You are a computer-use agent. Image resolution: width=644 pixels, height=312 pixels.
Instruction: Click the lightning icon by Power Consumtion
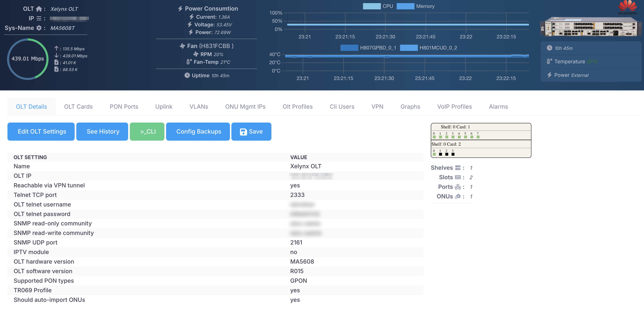pyautogui.click(x=180, y=9)
